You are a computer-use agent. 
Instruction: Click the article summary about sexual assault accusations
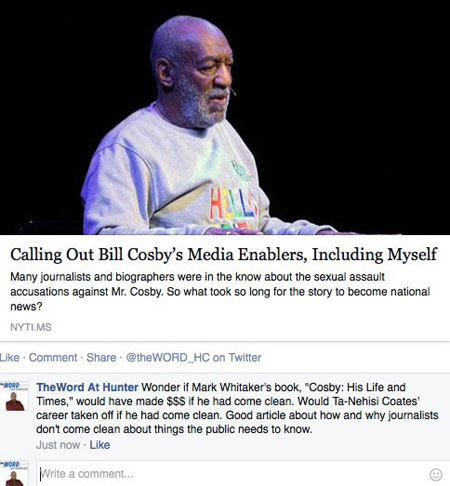tap(220, 292)
